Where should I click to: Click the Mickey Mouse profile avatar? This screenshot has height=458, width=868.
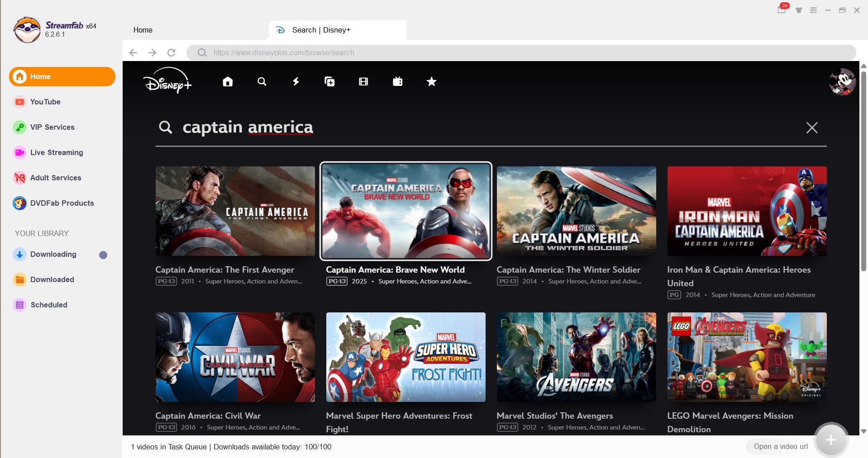(842, 82)
